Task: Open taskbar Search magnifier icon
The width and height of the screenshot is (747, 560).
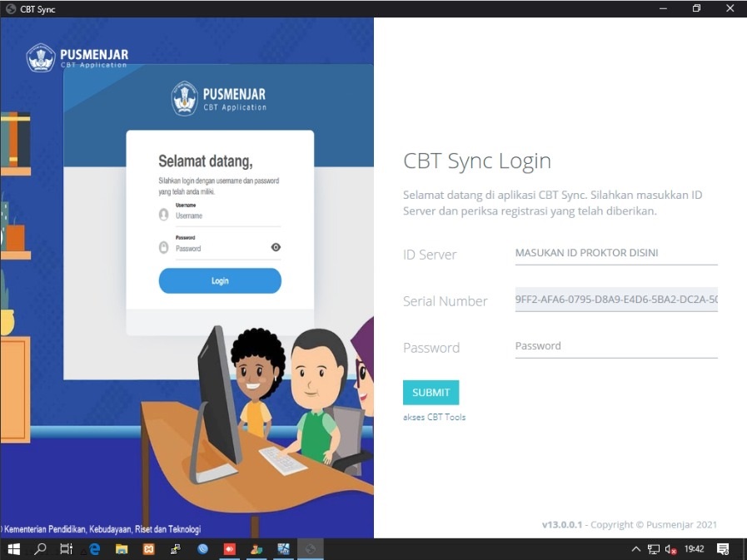Action: (41, 549)
